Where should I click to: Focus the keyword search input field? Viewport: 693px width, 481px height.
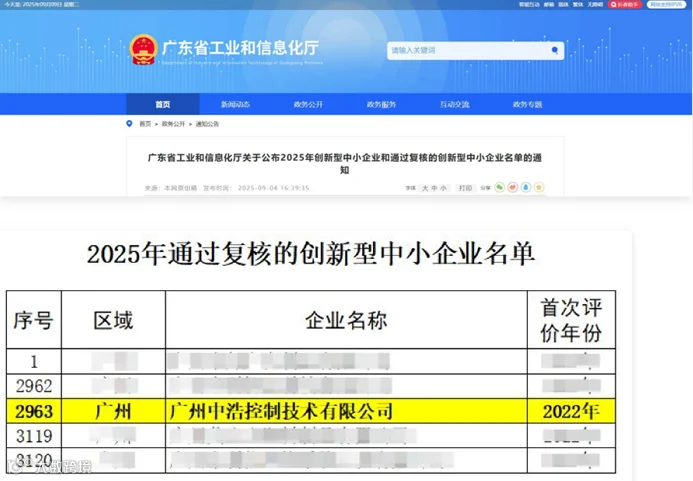point(475,50)
